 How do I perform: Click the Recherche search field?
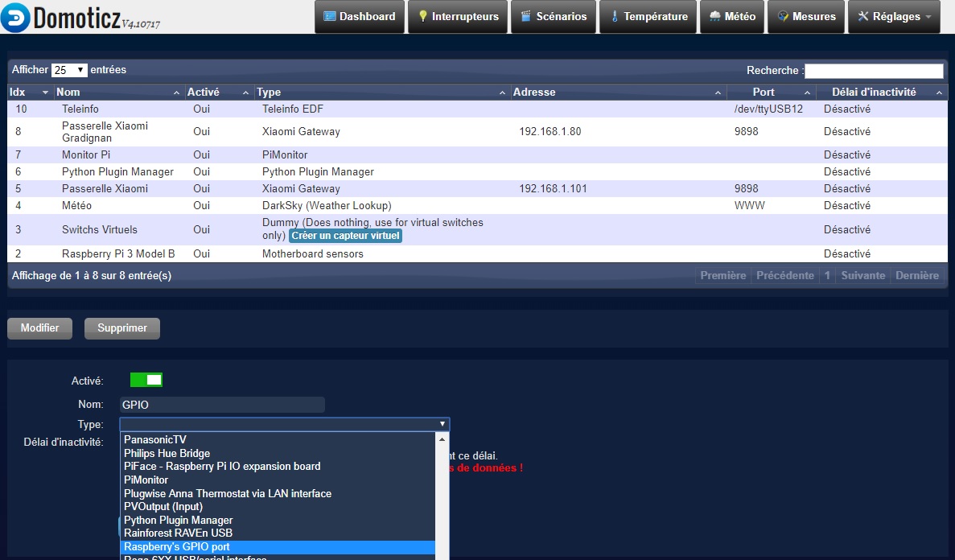click(874, 71)
